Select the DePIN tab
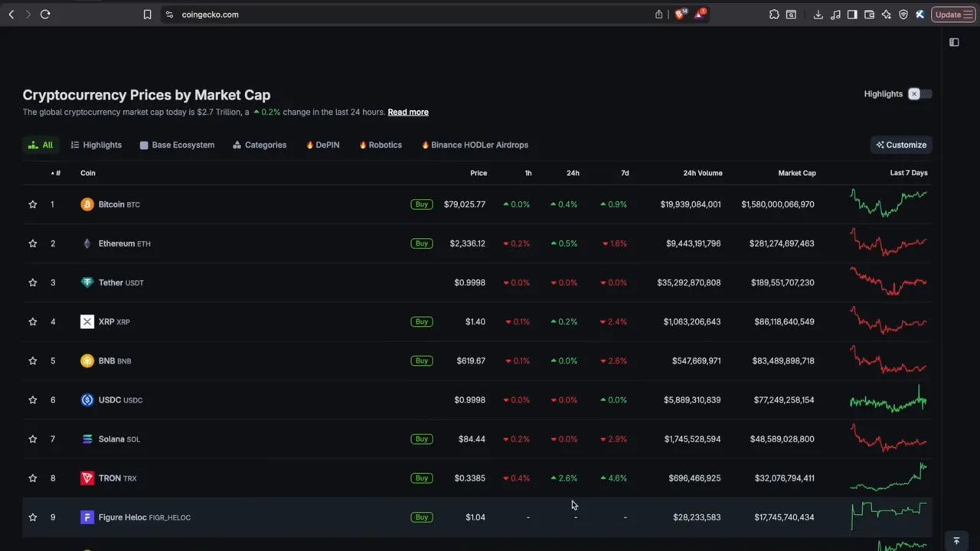Viewport: 980px width, 551px height. tap(322, 145)
